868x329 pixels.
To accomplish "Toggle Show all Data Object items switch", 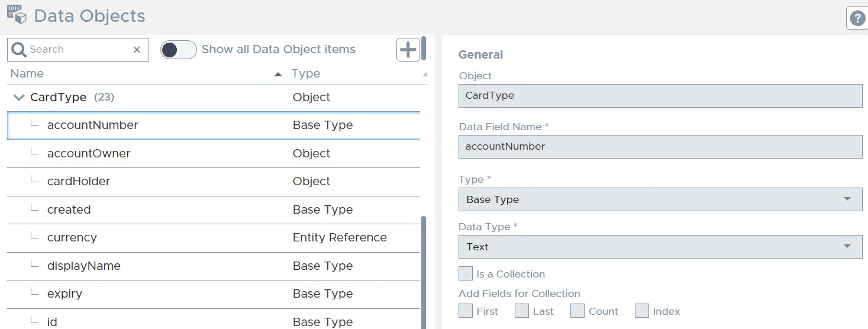I will coord(179,50).
